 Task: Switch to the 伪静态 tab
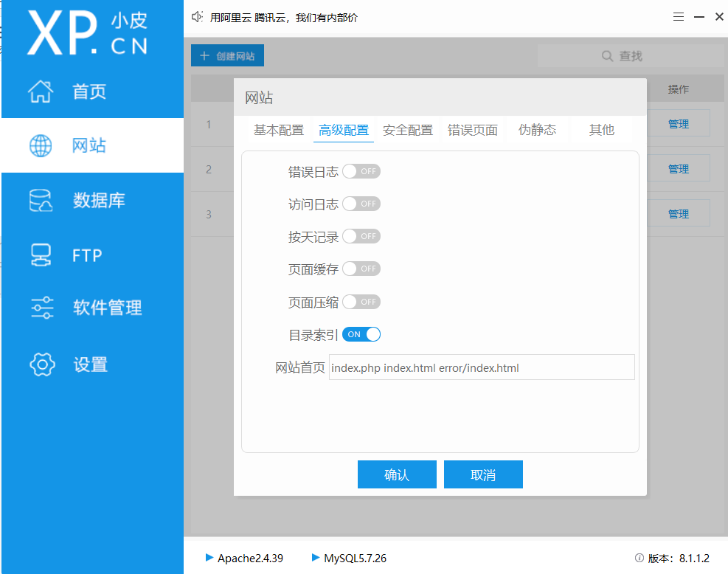pyautogui.click(x=537, y=130)
